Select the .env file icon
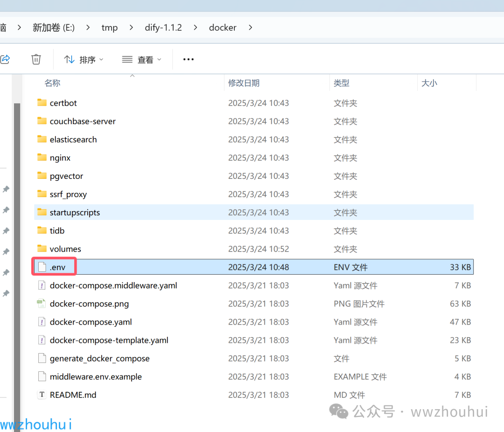 pos(42,267)
